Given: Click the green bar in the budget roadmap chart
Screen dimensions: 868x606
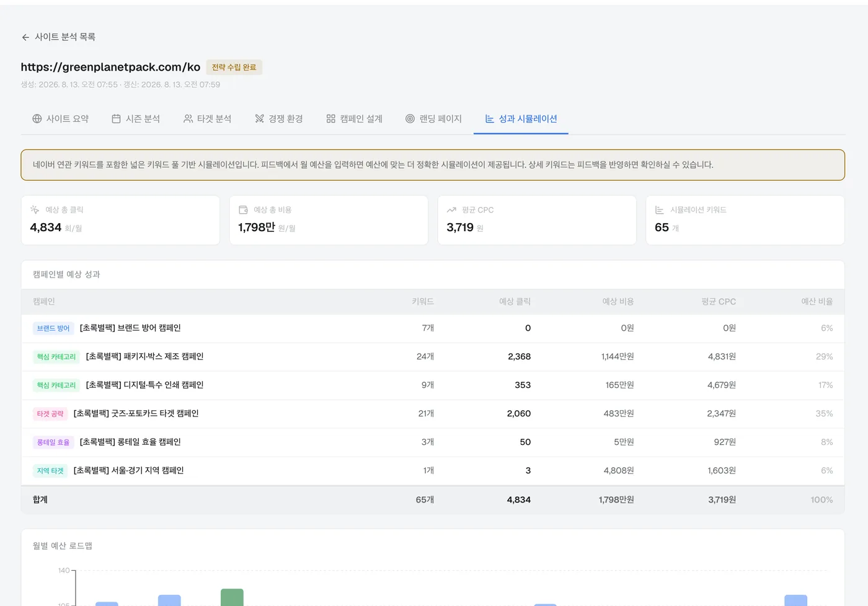Looking at the screenshot, I should coord(232,597).
